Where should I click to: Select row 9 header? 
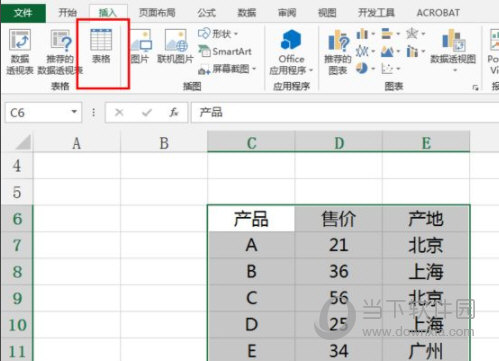click(x=17, y=298)
